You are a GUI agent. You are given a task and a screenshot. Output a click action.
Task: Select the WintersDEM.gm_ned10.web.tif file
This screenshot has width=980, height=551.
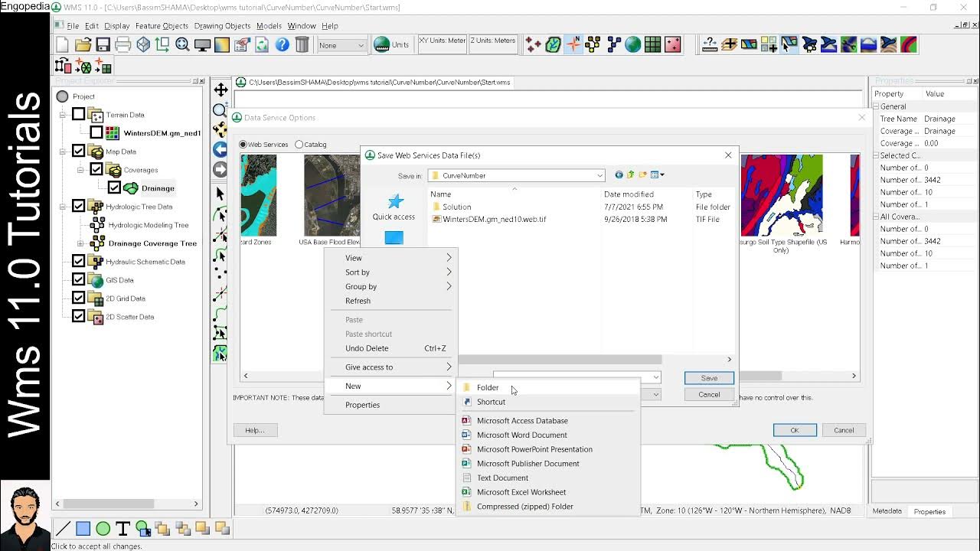click(x=489, y=219)
